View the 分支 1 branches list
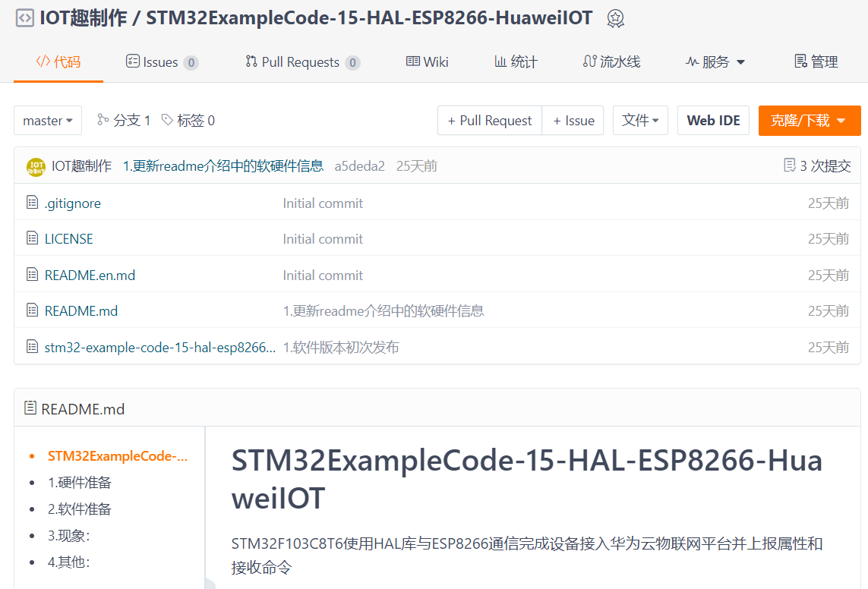868x589 pixels. pos(124,121)
